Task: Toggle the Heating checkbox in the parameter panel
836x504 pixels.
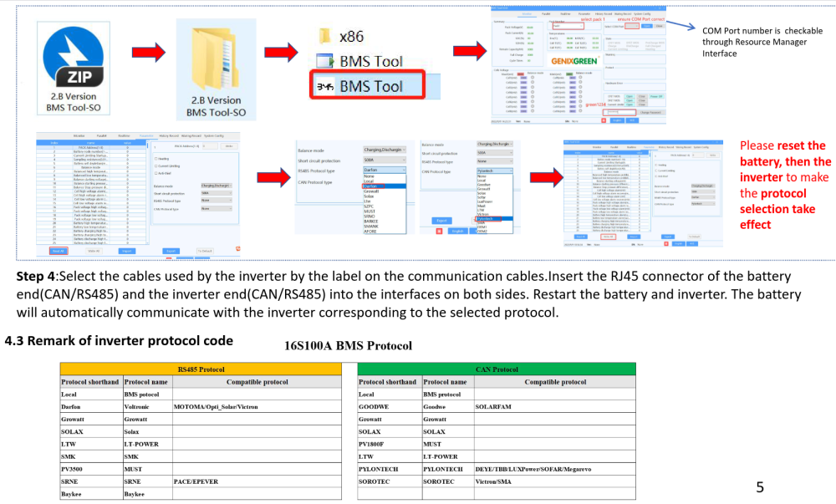Action: click(x=155, y=159)
